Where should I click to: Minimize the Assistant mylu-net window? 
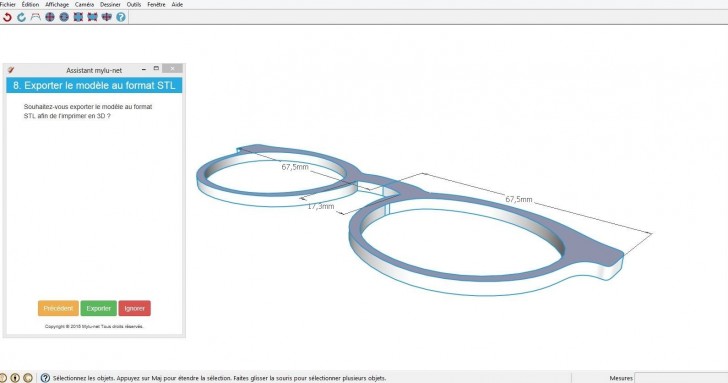tap(144, 69)
